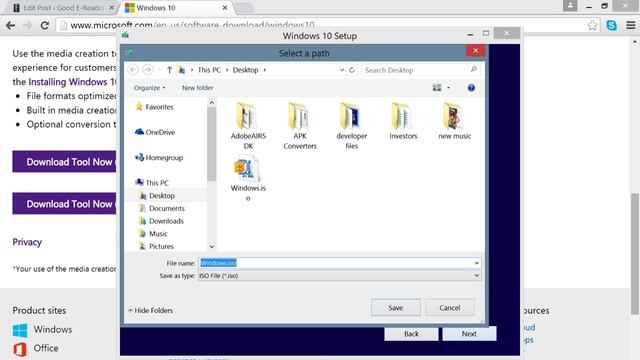Viewport: 640px width, 360px height.
Task: Open a new Chrome tab
Action: (x=245, y=7)
